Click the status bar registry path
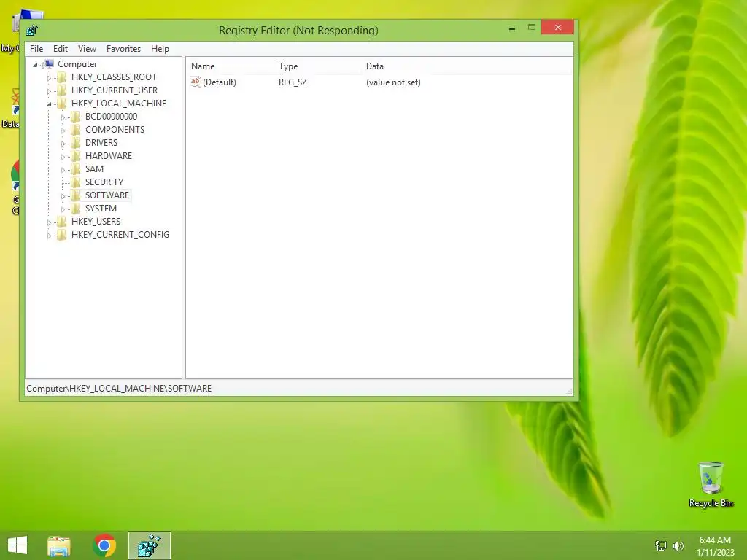The image size is (747, 560). [119, 389]
